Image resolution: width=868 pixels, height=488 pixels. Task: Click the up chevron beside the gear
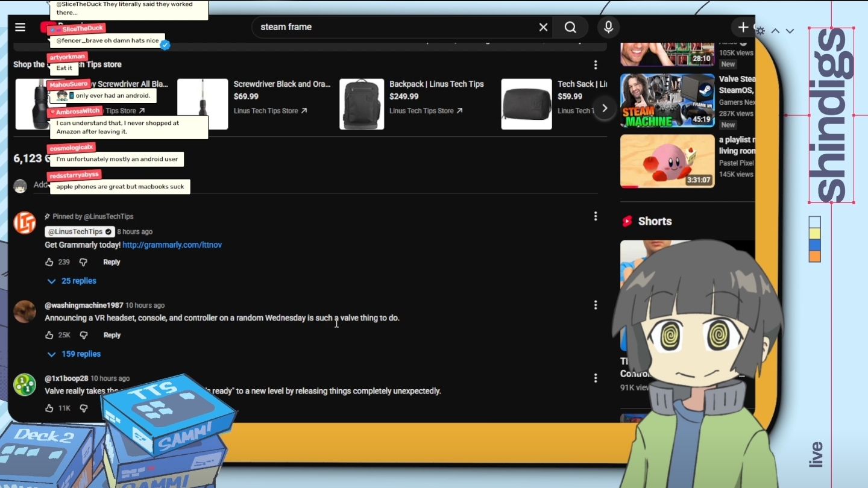(775, 31)
